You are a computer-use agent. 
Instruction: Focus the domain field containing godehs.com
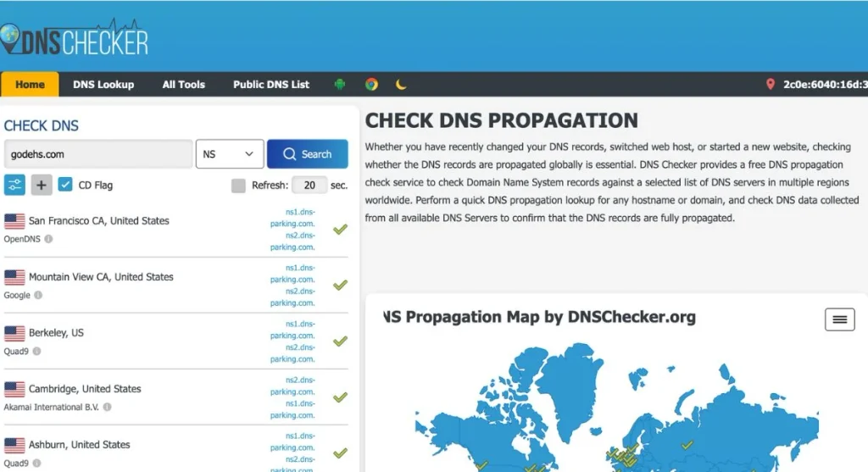[x=98, y=154]
